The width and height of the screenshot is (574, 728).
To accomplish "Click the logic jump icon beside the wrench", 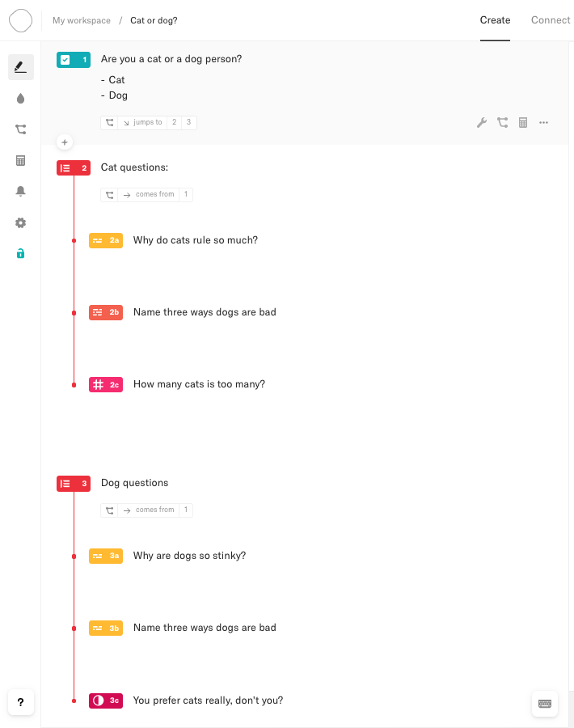I will [x=502, y=123].
